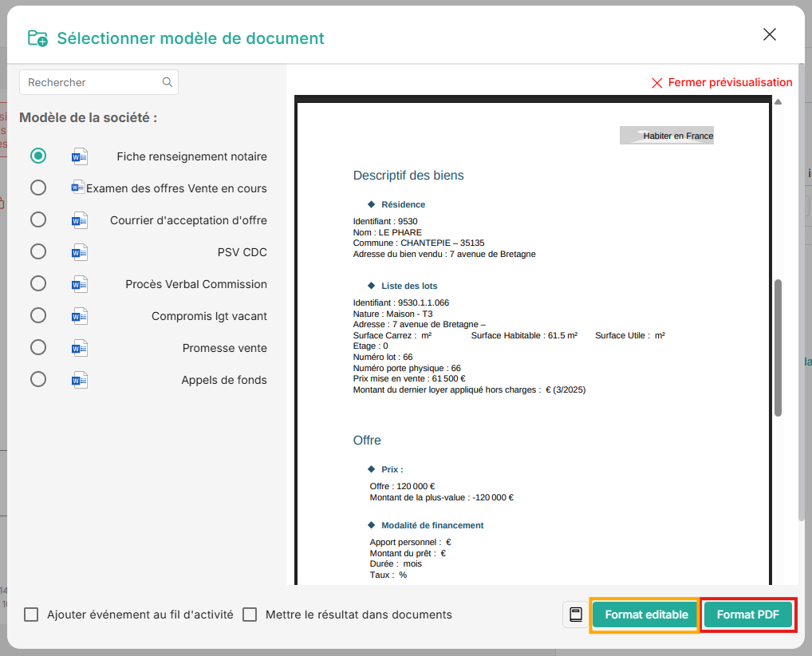Select Examen des offres Vente en cours radio

[37, 188]
